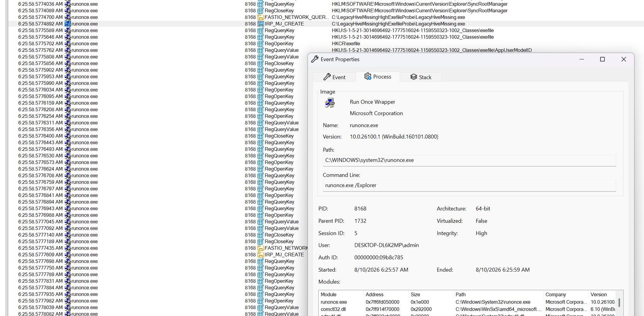The width and height of the screenshot is (644, 316).
Task: Click the modules list vertical scrollbar thumb
Action: tap(619, 302)
